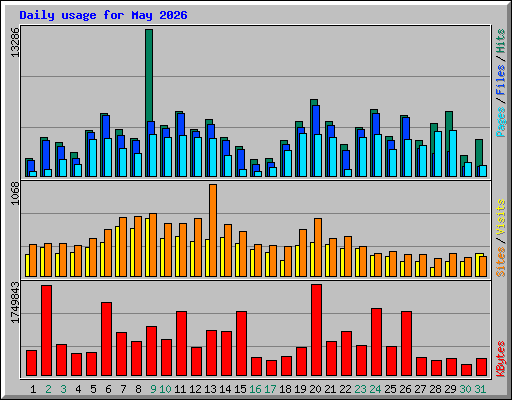Click the red KBytes bar for day 11

(181, 343)
